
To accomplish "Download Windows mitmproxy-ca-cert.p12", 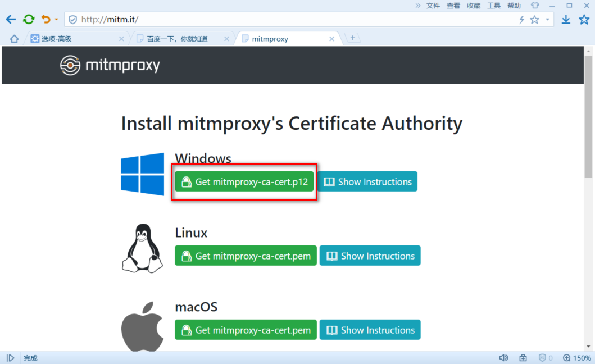I will pos(244,181).
